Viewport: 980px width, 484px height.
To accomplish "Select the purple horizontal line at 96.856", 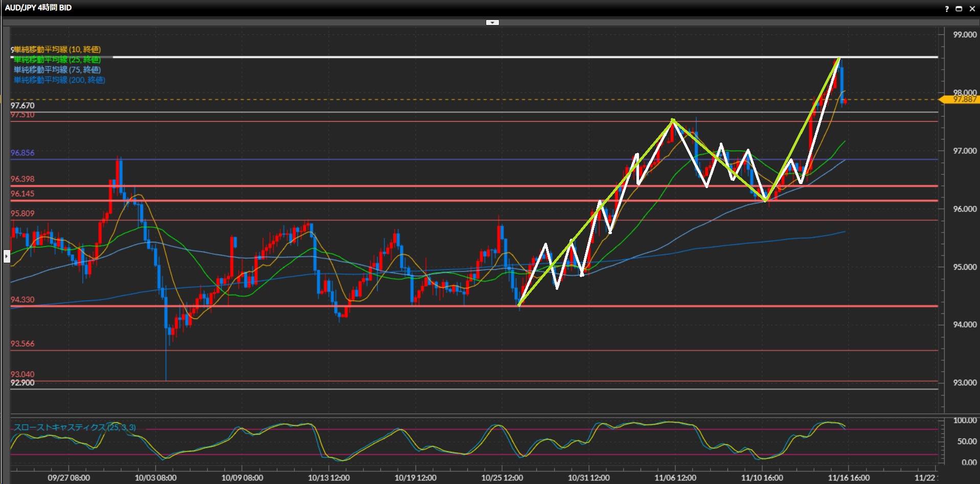I will 22,153.
